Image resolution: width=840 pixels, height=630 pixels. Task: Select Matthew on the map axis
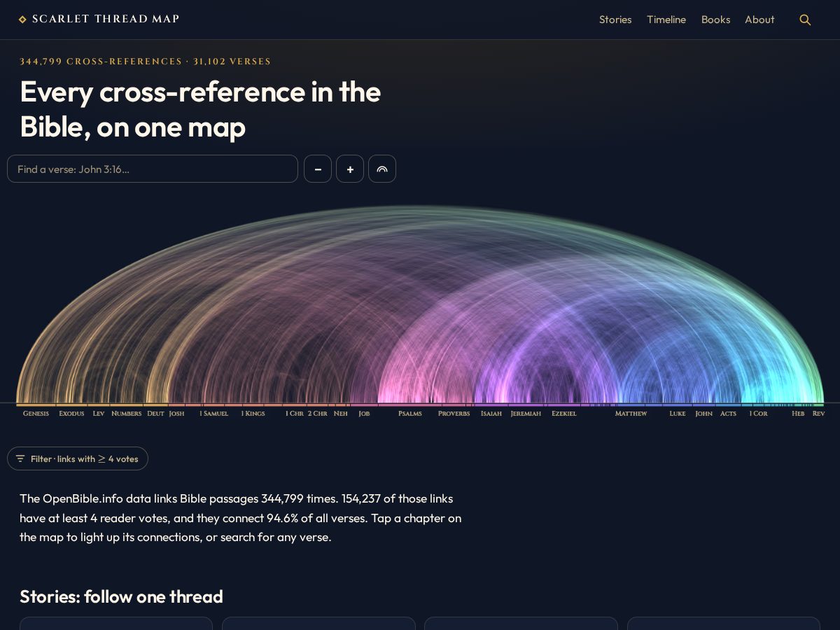pyautogui.click(x=631, y=414)
